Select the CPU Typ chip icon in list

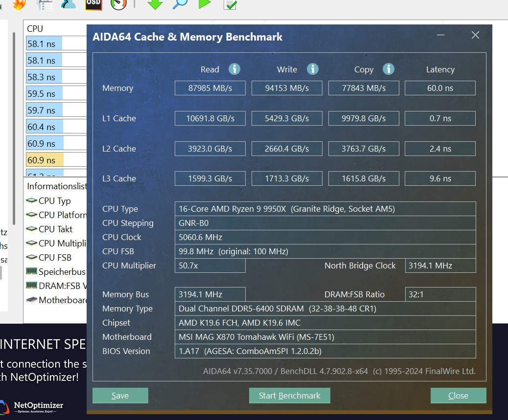pyautogui.click(x=31, y=200)
